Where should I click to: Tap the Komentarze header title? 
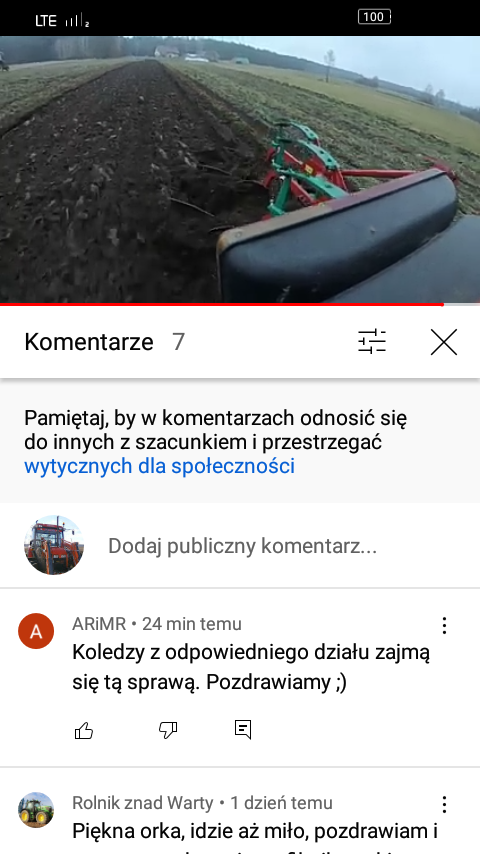(x=89, y=342)
